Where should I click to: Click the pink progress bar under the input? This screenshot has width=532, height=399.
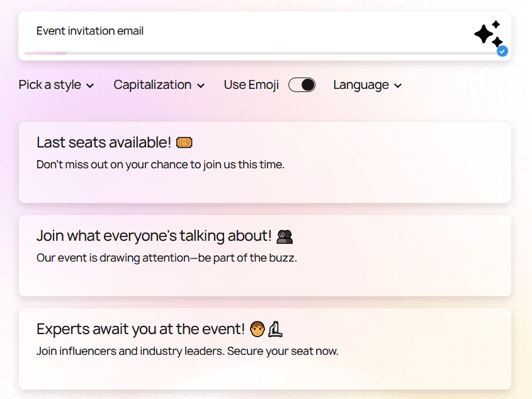45,53
